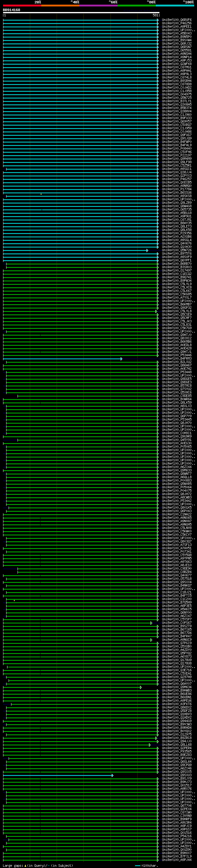Select the UniRef100_A9NP14 label
Viewport: 197px width, 868px height.
tap(177, 57)
